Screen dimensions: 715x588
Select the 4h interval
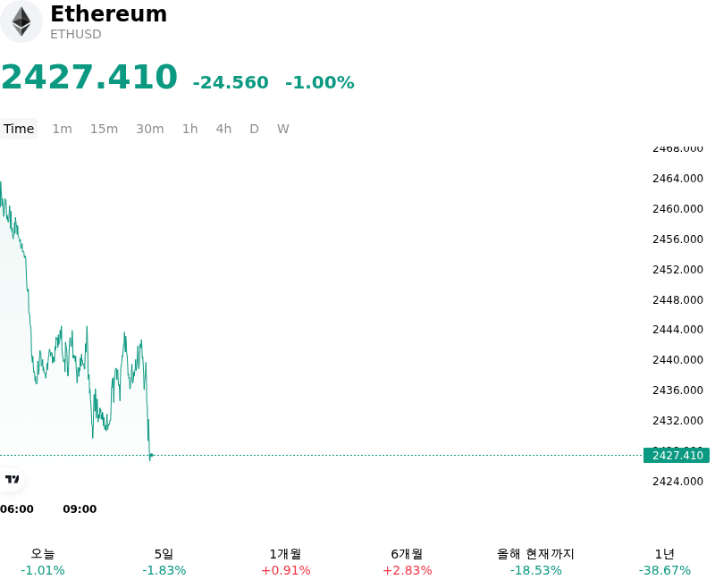(x=223, y=129)
